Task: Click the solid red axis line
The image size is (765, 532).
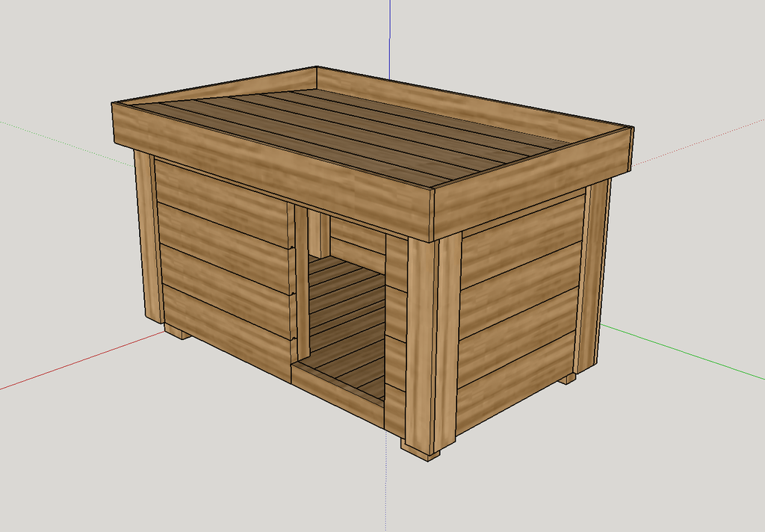Action: point(82,360)
